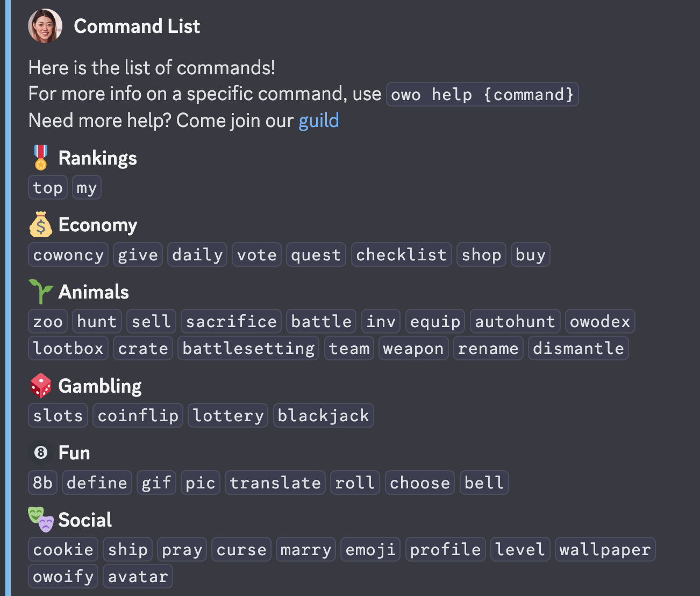This screenshot has width=700, height=596.
Task: Click the dice icon next to Gambling
Action: [x=40, y=385]
